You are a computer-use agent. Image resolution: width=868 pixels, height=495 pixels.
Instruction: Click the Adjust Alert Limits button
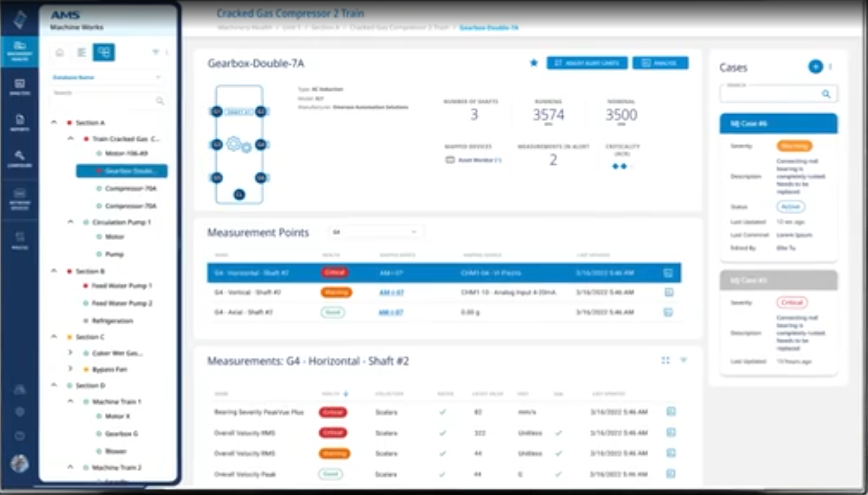coord(586,63)
